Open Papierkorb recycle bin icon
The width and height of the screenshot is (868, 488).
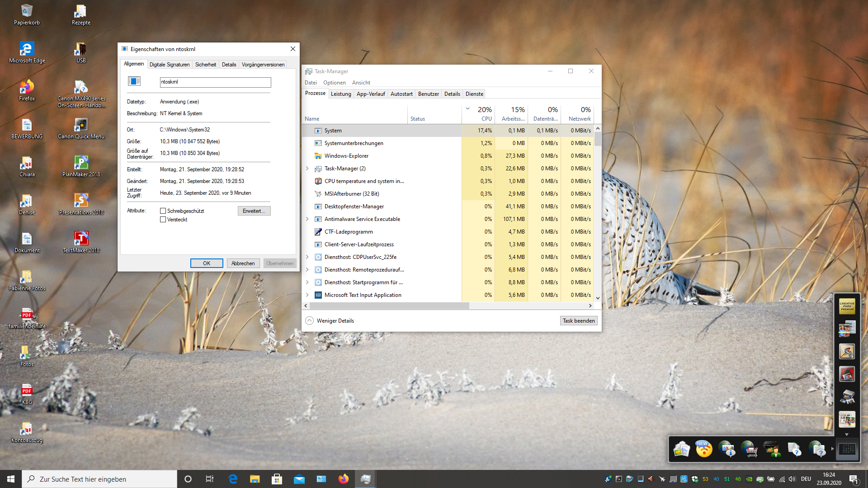[x=27, y=11]
